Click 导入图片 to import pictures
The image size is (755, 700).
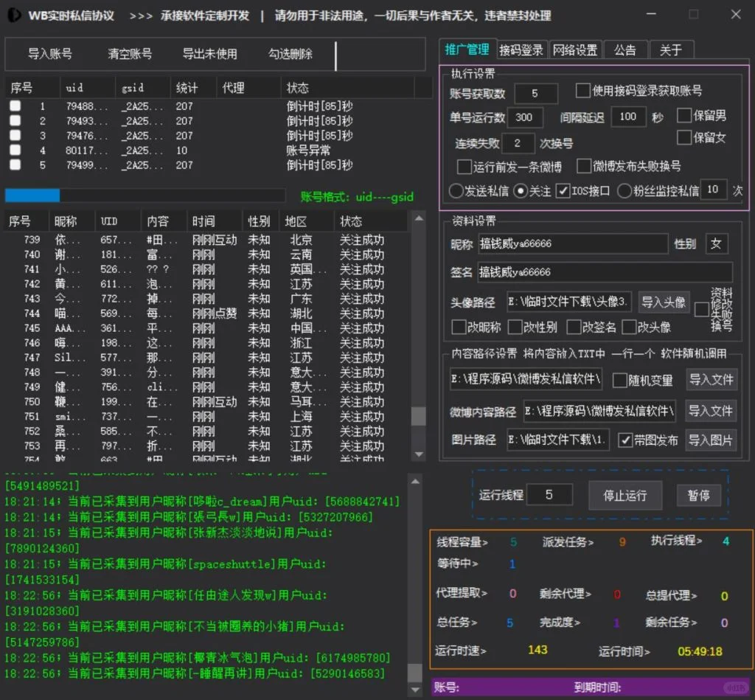[x=711, y=440]
